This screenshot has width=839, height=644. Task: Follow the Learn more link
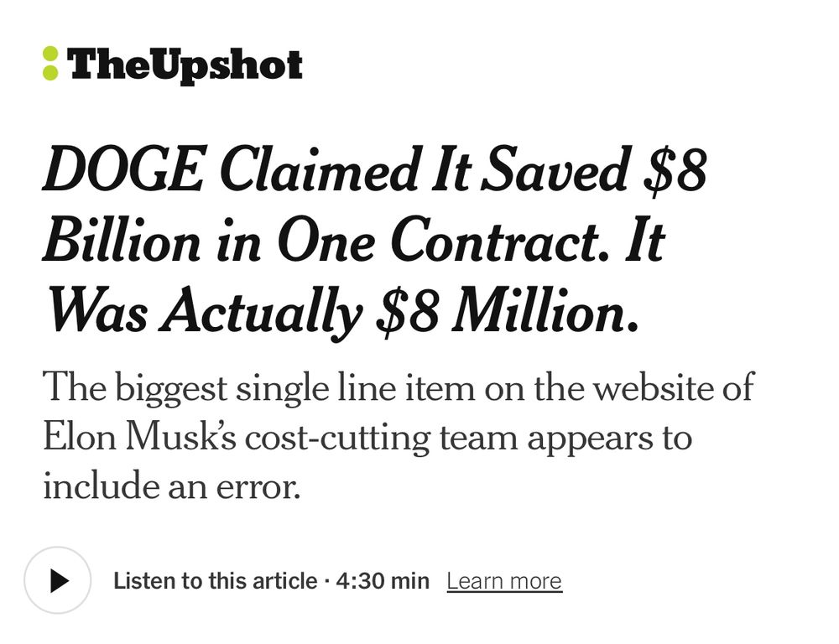(x=504, y=581)
